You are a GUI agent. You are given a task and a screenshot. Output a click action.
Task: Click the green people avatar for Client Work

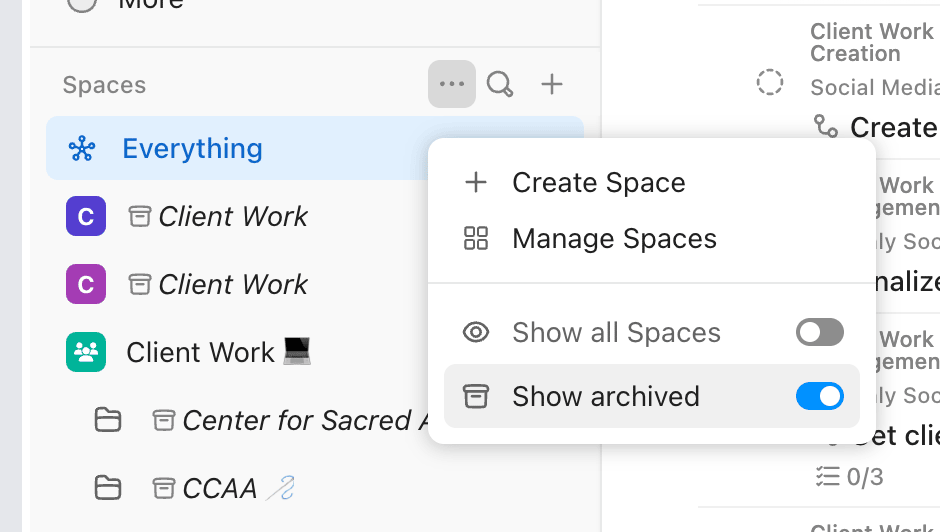(86, 352)
